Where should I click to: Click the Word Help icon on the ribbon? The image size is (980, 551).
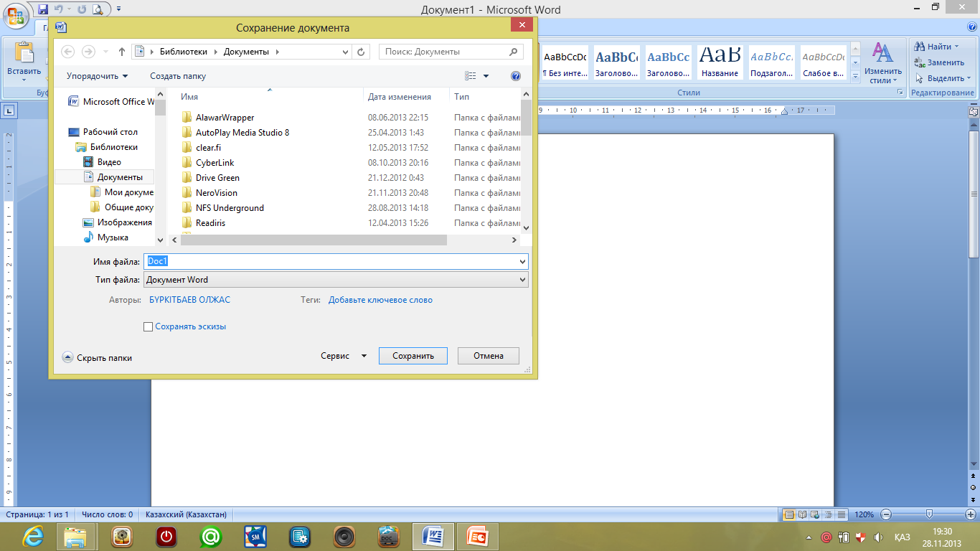tap(971, 28)
